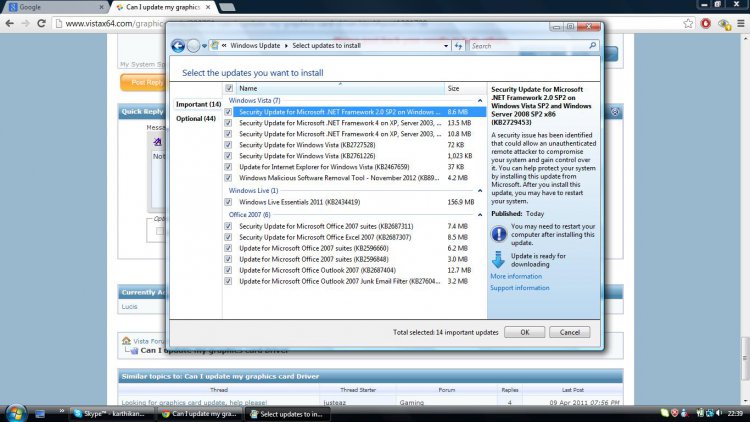Click the Post Reply button on webpage

point(143,82)
